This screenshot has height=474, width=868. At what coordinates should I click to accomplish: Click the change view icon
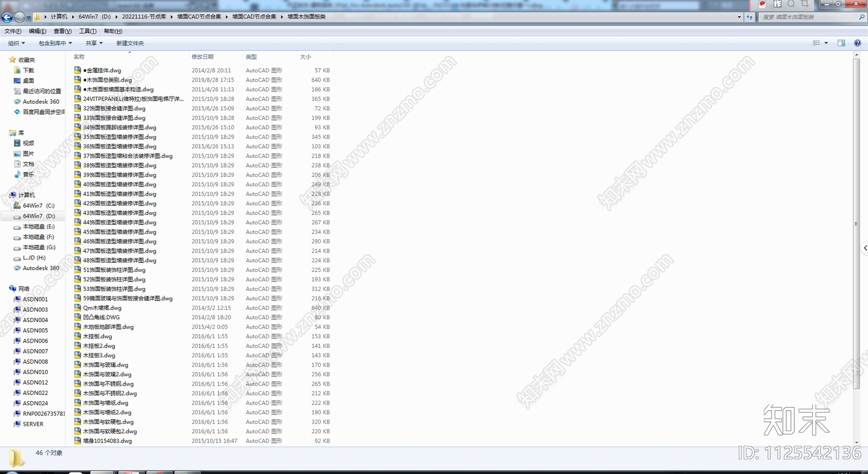pyautogui.click(x=816, y=43)
